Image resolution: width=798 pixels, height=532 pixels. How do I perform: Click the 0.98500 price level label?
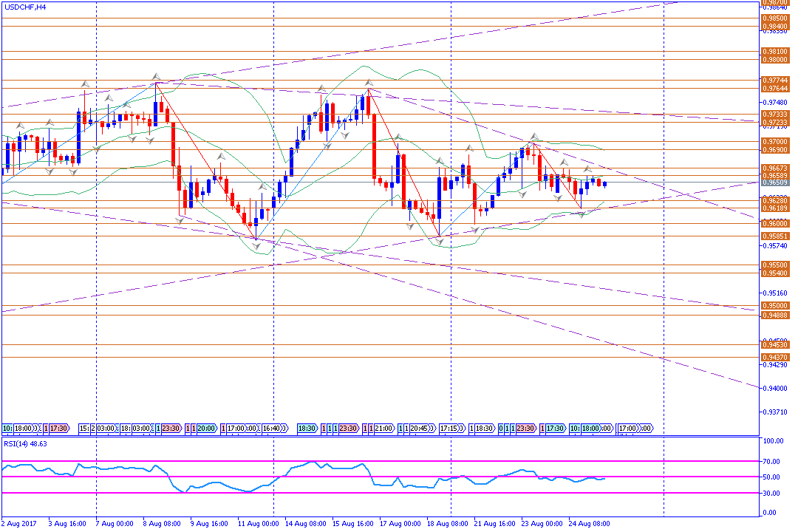click(775, 18)
